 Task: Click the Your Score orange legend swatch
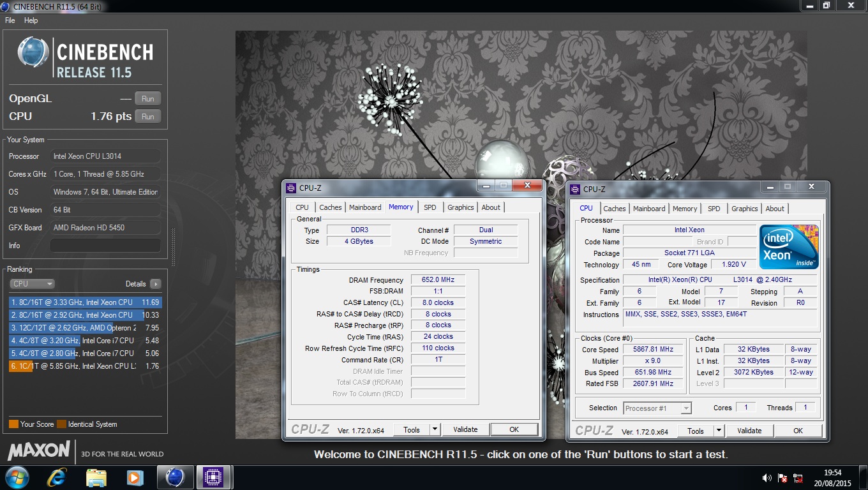point(13,424)
